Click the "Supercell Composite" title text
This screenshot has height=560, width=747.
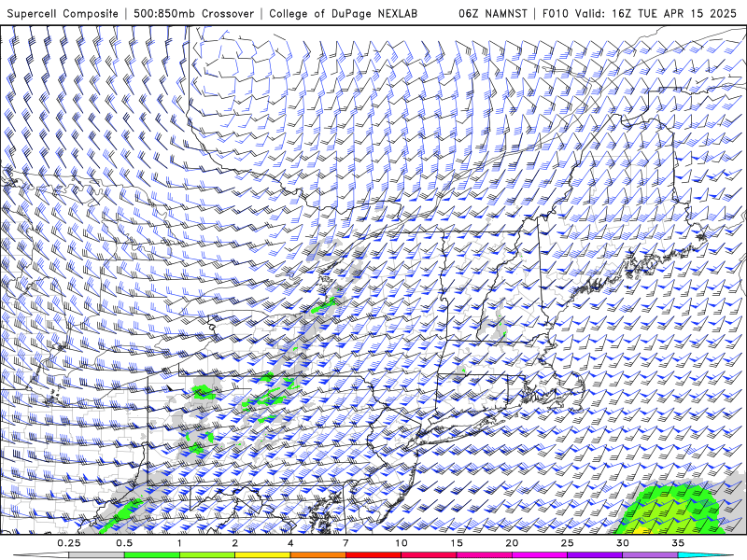click(x=63, y=13)
